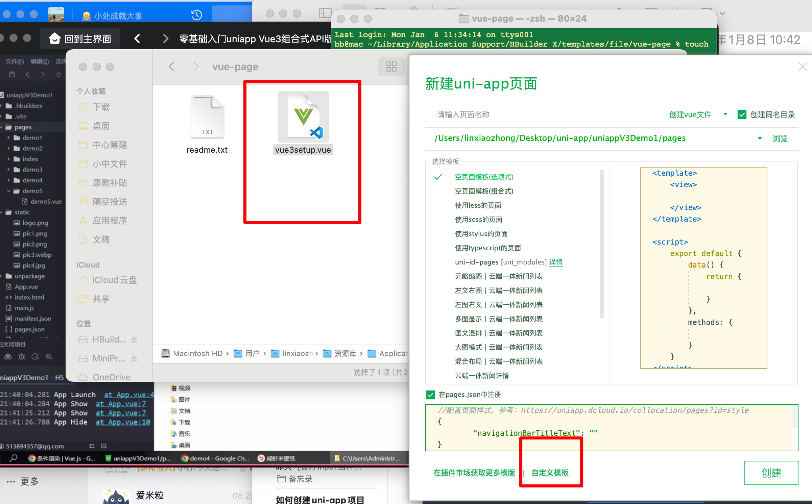Toggle 在pages.json中注册 checkbox
The height and width of the screenshot is (504, 812).
(x=430, y=395)
